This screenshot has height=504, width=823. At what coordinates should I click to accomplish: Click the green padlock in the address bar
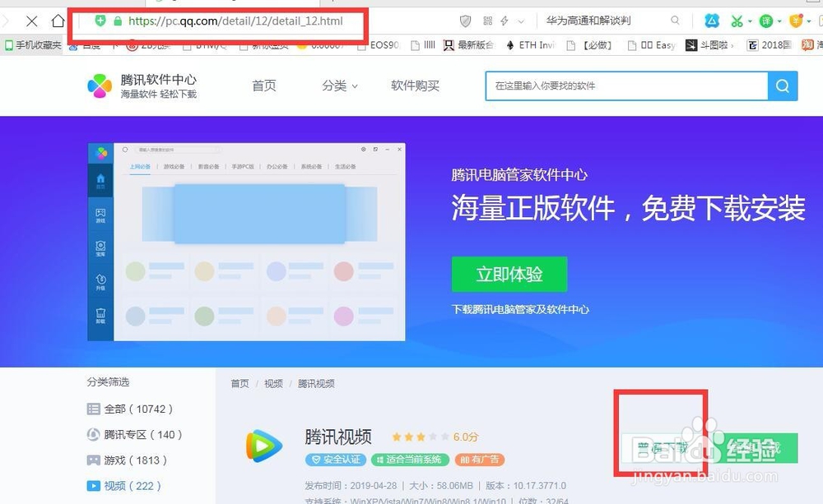pyautogui.click(x=118, y=21)
